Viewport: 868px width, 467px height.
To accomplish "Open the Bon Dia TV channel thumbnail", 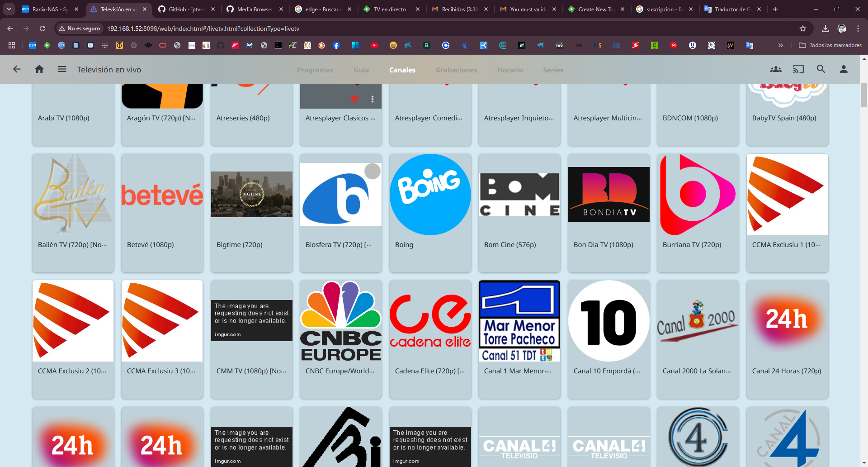I will tap(609, 195).
